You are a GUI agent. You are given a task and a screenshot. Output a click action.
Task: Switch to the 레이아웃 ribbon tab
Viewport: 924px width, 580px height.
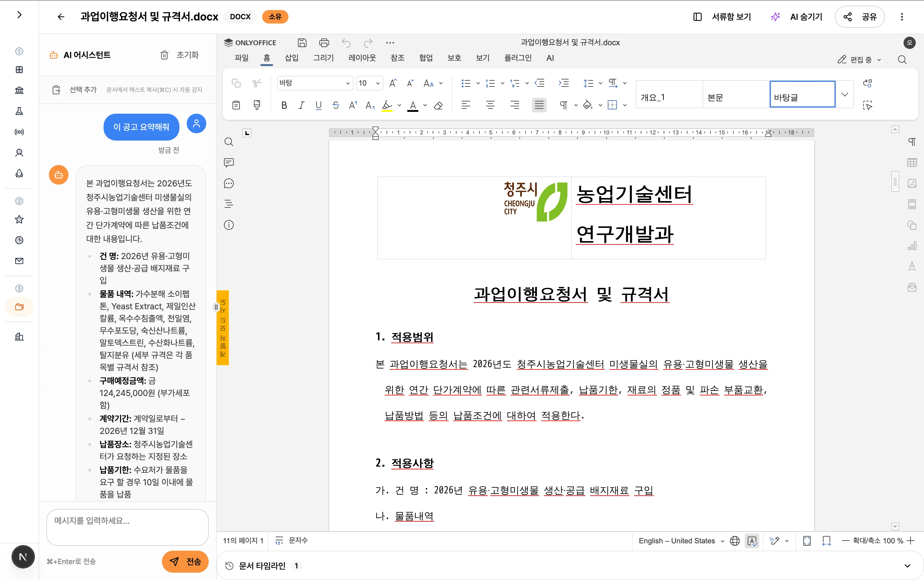(362, 58)
